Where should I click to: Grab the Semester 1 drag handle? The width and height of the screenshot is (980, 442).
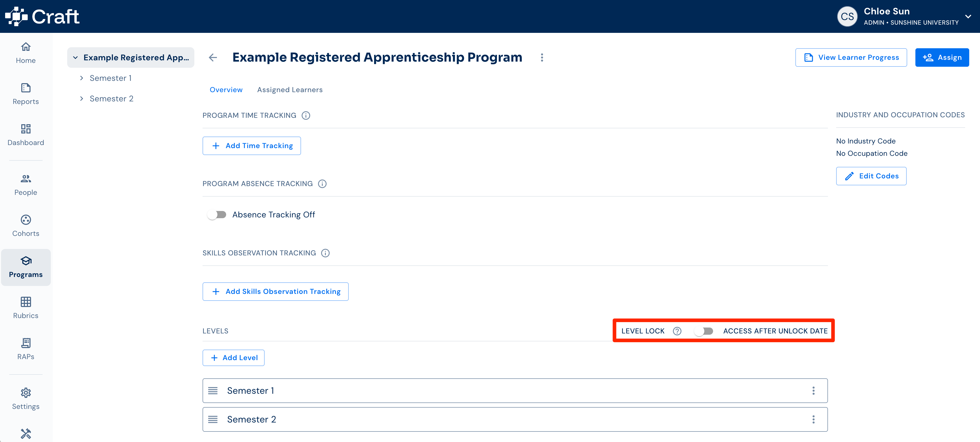click(x=213, y=391)
